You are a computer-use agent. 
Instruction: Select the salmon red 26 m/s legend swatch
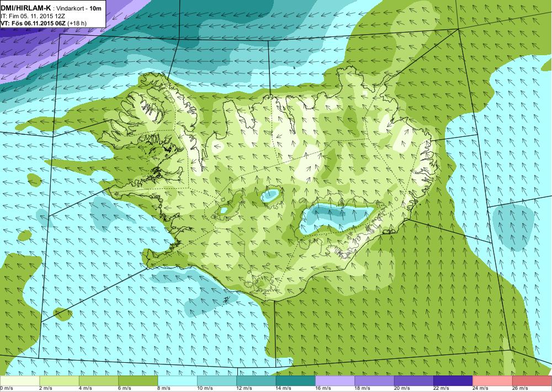[532, 381]
